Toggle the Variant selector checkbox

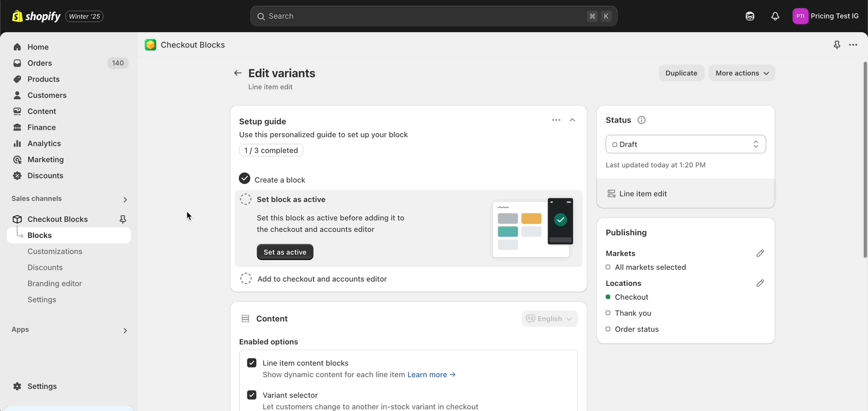pos(251,395)
